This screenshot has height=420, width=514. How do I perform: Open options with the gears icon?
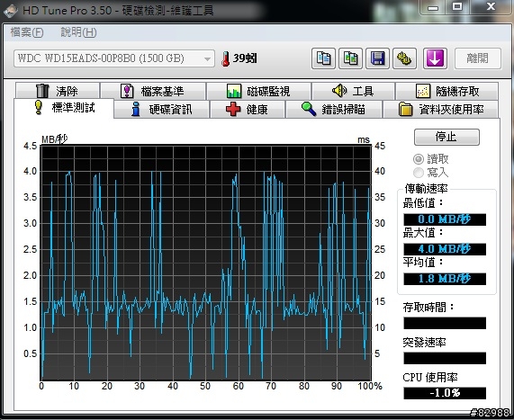404,58
